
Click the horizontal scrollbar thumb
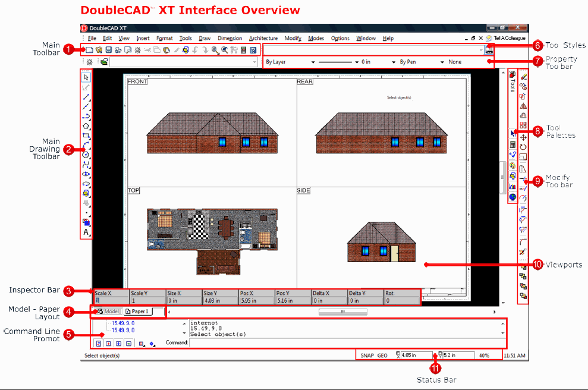[x=342, y=312]
